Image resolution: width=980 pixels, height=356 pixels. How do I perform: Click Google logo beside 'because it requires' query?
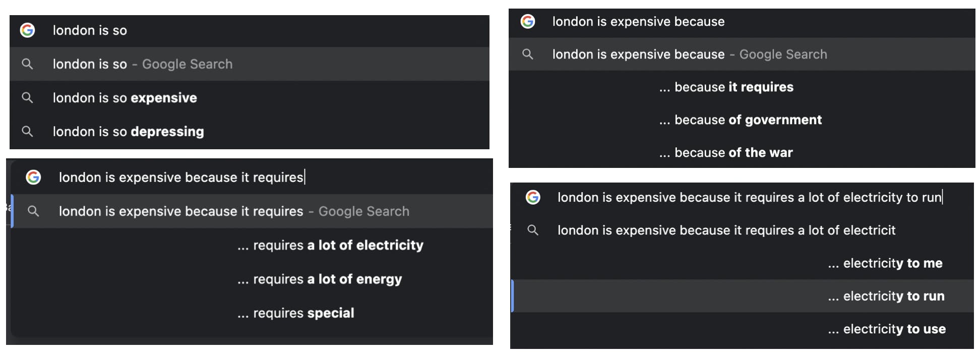click(x=33, y=177)
